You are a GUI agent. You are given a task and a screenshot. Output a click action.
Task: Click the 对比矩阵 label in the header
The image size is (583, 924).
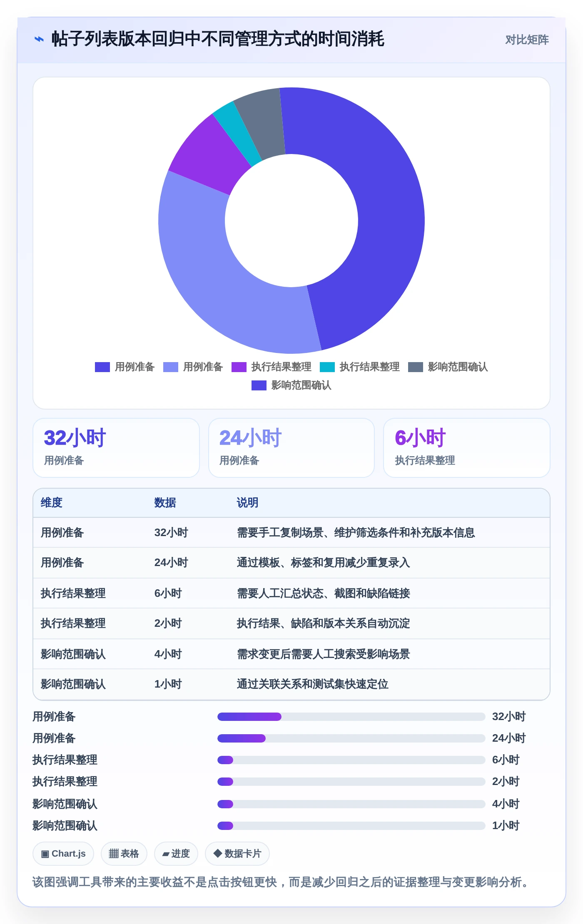click(x=527, y=40)
